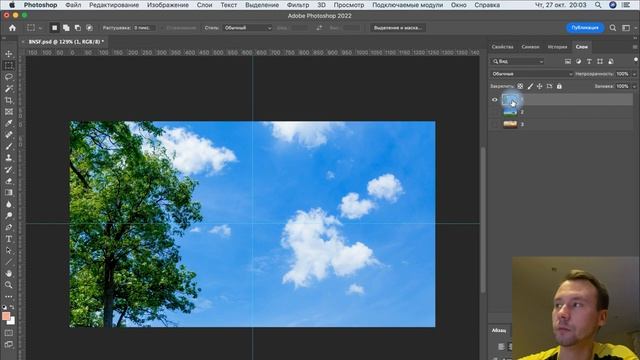The height and width of the screenshot is (360, 640).
Task: Show layer 2 via its eye slot
Action: coord(495,112)
